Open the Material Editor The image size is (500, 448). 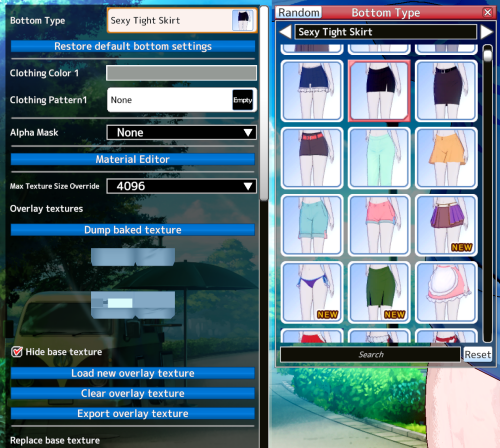pos(133,159)
